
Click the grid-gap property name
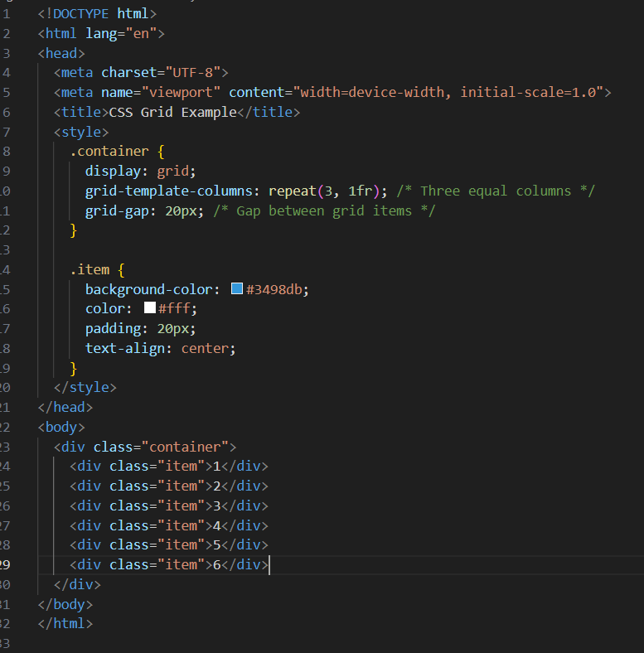pyautogui.click(x=117, y=211)
